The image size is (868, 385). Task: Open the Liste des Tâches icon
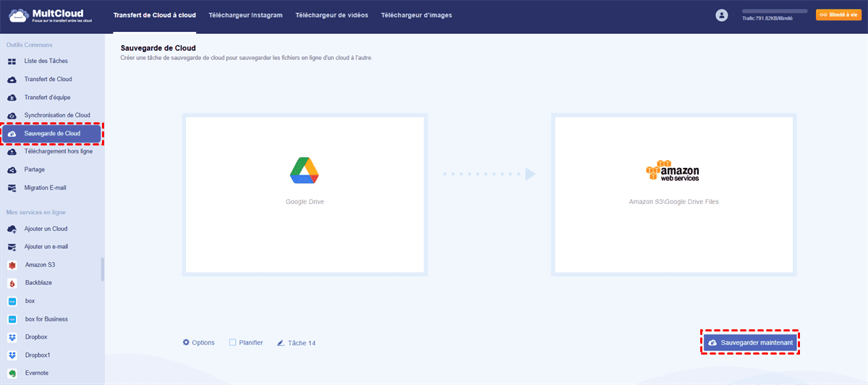12,62
